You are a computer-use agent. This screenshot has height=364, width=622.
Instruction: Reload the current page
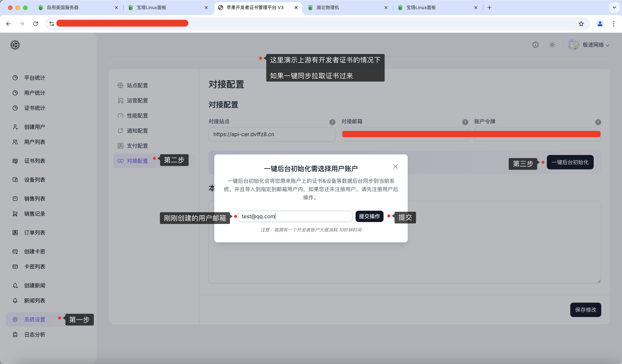click(35, 24)
